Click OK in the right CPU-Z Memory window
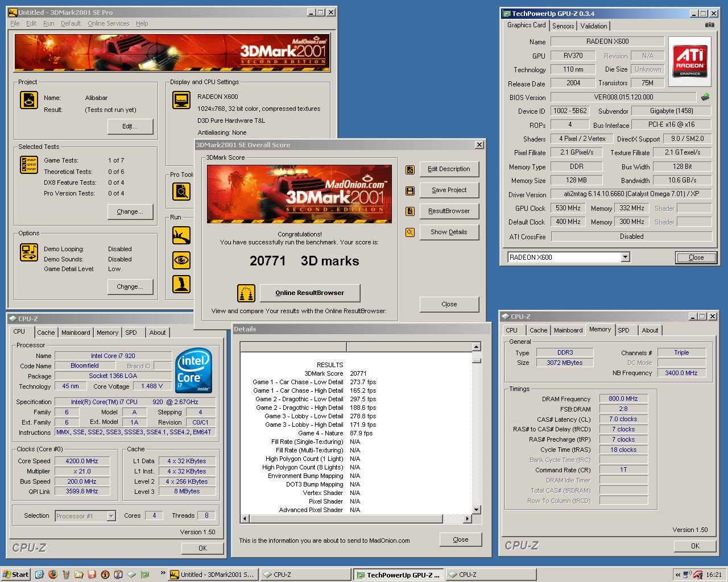 (695, 546)
